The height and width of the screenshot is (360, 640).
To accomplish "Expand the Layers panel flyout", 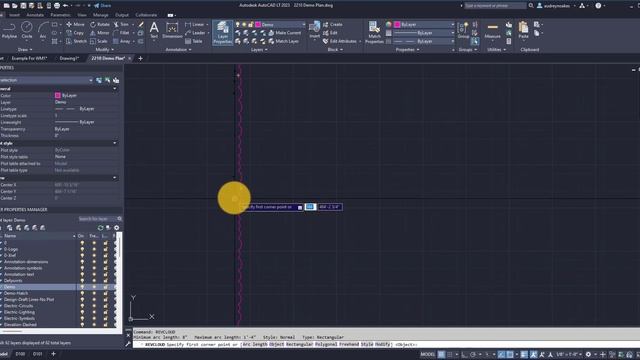I will (259, 50).
